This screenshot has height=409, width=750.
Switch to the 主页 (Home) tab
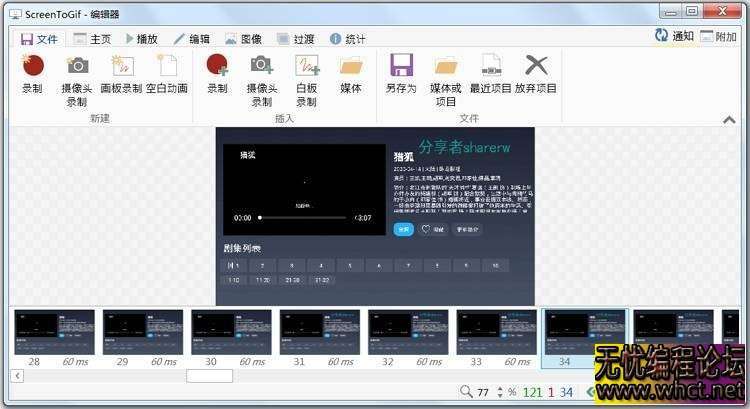[91, 39]
